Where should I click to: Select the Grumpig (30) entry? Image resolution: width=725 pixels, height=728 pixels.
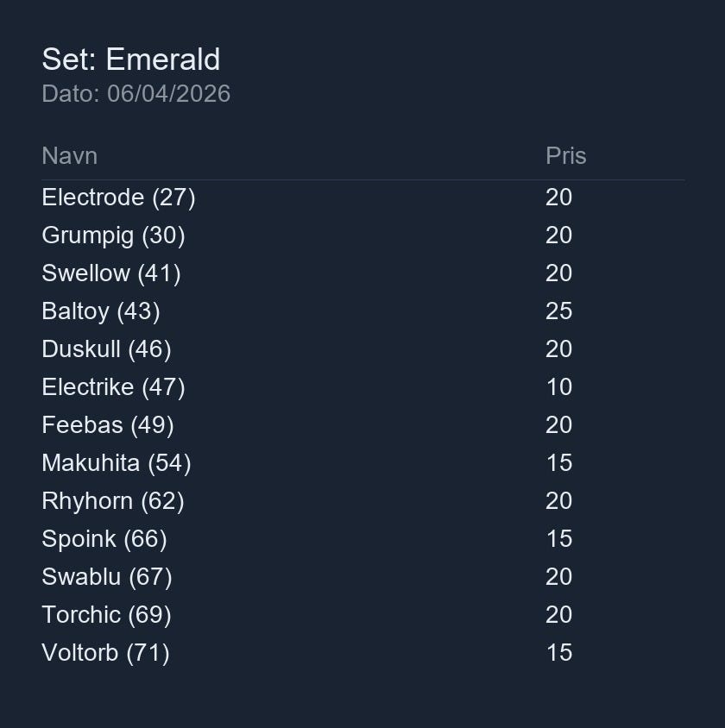[113, 235]
